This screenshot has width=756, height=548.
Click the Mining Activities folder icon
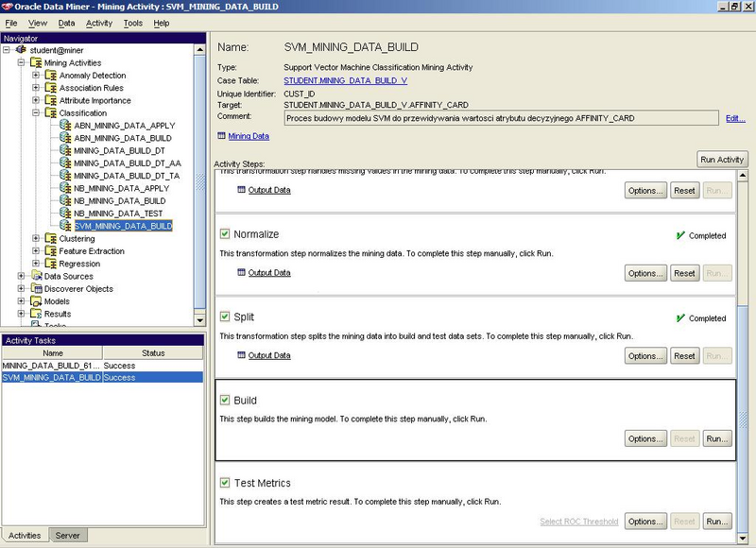pos(36,62)
